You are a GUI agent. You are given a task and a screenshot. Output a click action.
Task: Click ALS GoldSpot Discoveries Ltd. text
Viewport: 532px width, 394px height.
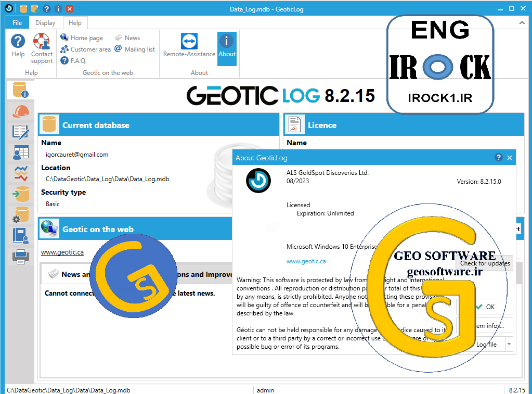click(x=328, y=173)
